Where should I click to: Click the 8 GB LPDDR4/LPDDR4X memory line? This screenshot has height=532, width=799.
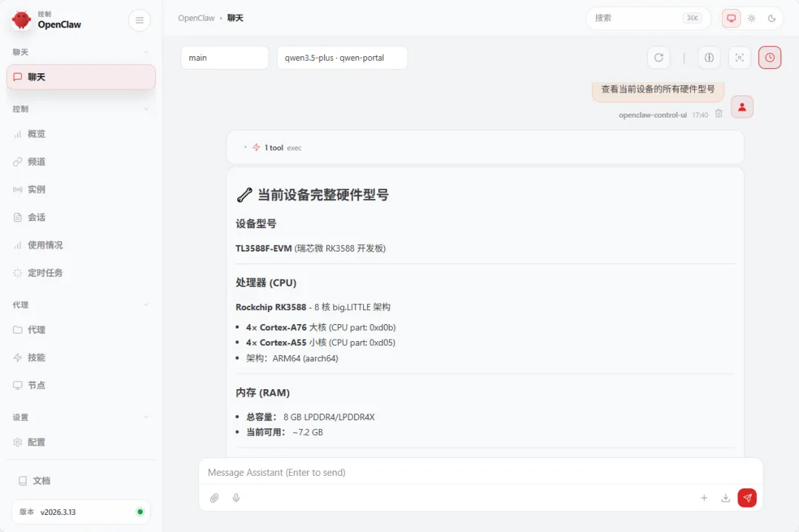(x=310, y=417)
